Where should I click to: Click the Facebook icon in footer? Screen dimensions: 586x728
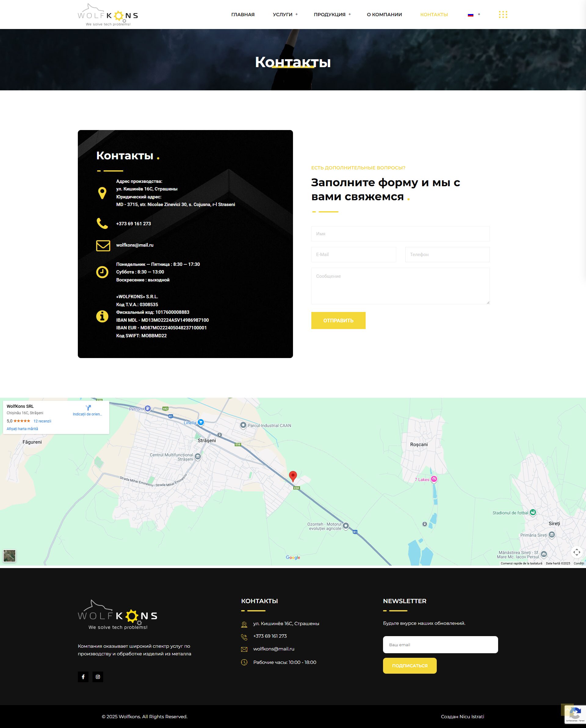(x=83, y=677)
